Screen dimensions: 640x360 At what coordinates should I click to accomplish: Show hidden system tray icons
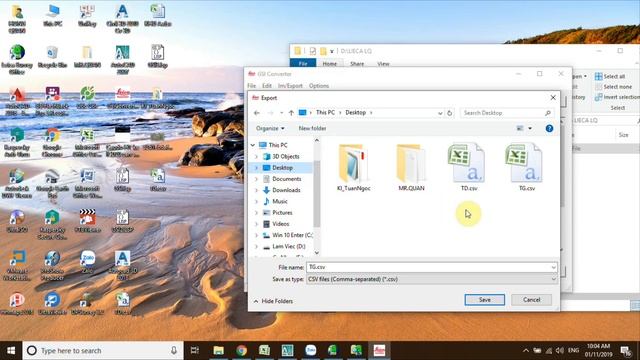(x=525, y=351)
